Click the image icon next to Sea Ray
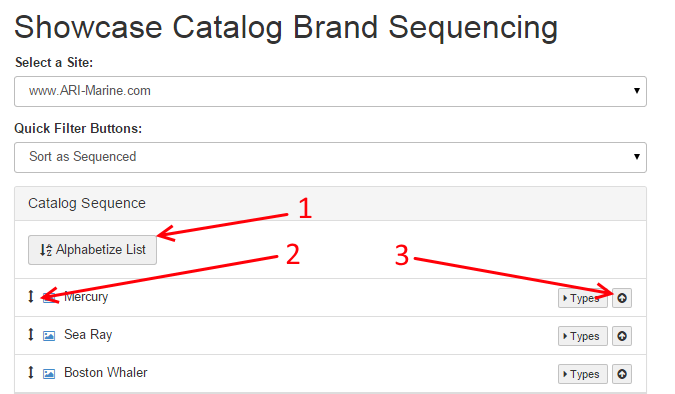Image resolution: width=675 pixels, height=394 pixels. (x=49, y=335)
